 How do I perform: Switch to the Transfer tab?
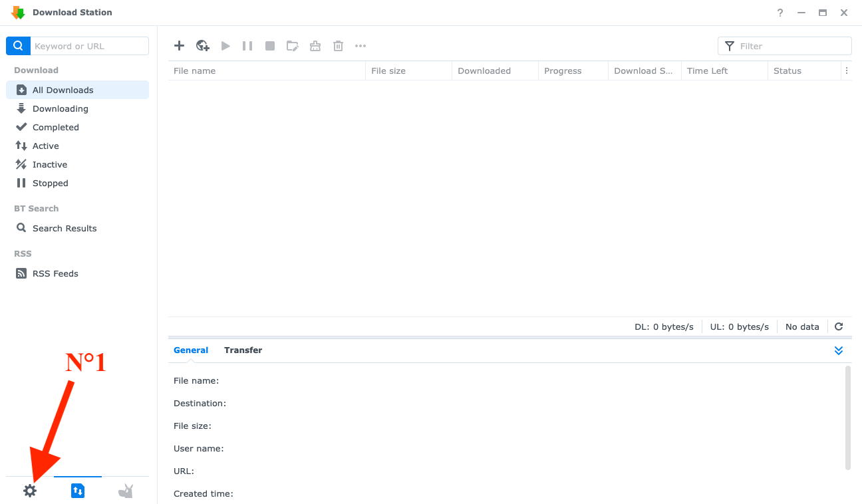[x=243, y=350]
